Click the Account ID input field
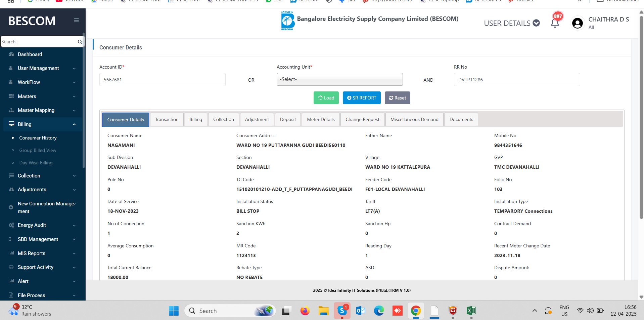 [x=163, y=80]
